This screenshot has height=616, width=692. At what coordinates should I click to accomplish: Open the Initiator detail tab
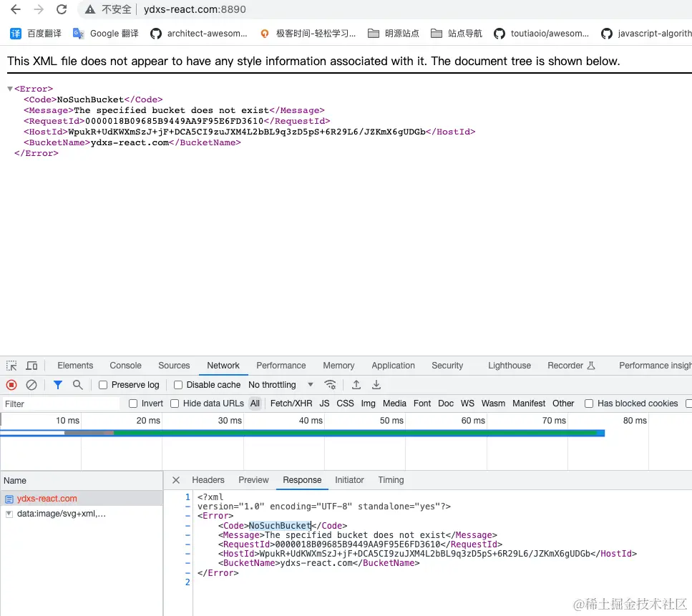coord(349,480)
